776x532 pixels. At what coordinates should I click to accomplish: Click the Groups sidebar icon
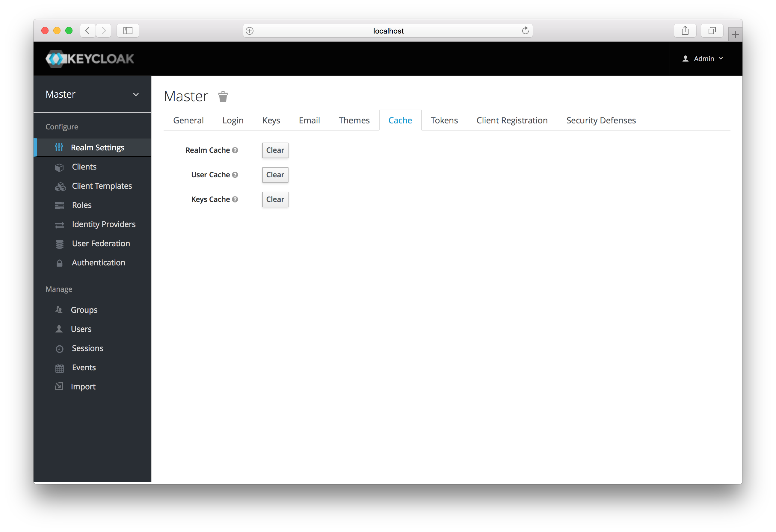59,310
